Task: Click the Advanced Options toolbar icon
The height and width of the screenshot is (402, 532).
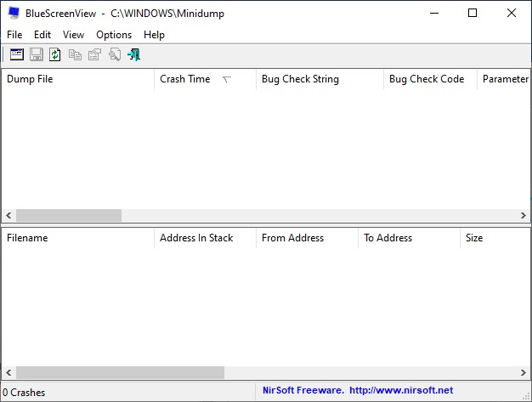Action: [17, 54]
